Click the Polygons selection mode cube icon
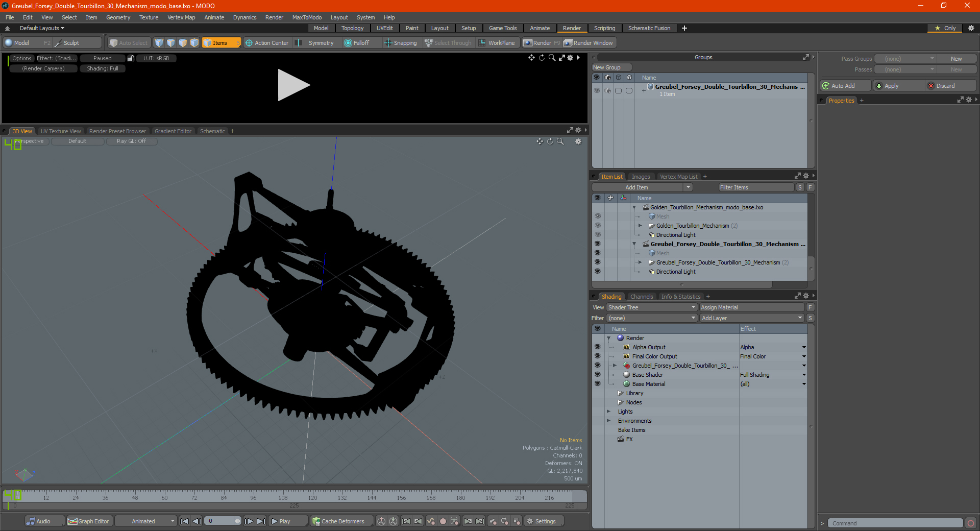Image resolution: width=980 pixels, height=531 pixels. pos(183,43)
